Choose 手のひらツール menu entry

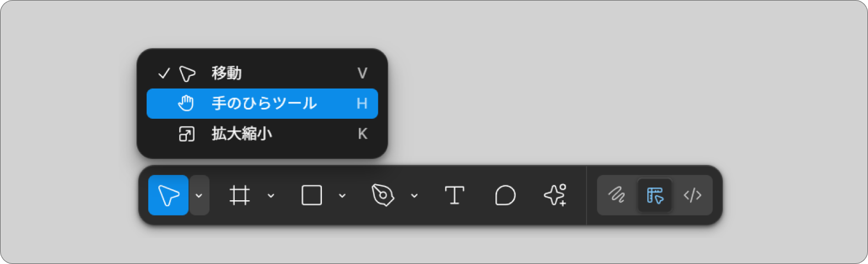click(262, 103)
